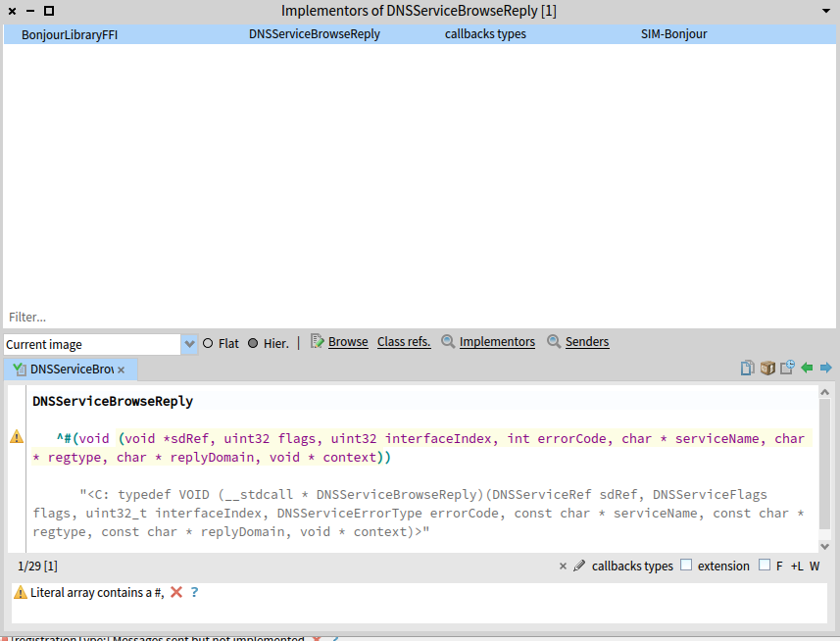Click the warning icon in the code gutter
Image resolution: width=840 pixels, height=641 pixels.
(x=17, y=437)
